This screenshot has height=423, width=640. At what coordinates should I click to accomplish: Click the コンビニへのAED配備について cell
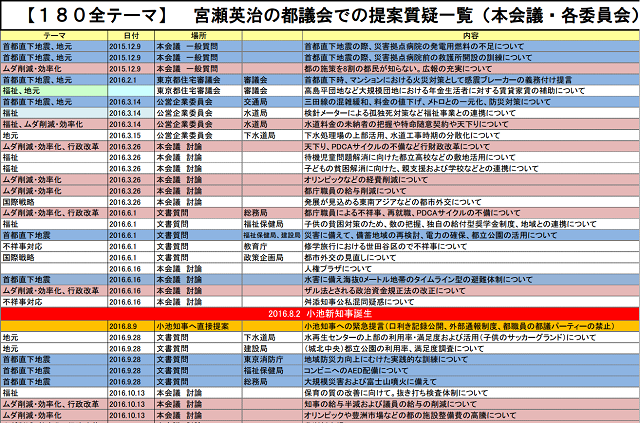click(471, 370)
